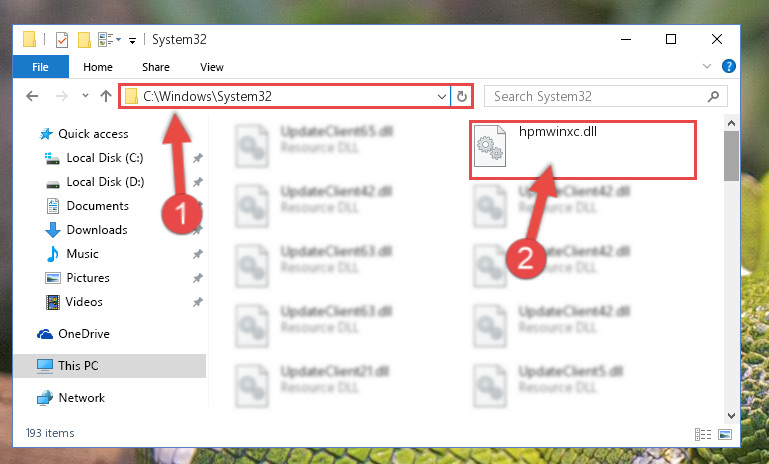
Task: Open the blue Help question mark icon
Action: (x=729, y=66)
